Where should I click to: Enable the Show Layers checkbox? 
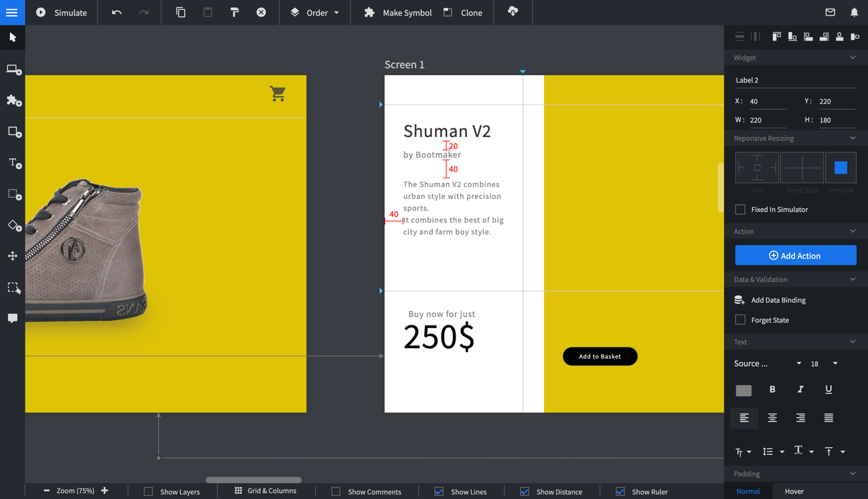[148, 492]
